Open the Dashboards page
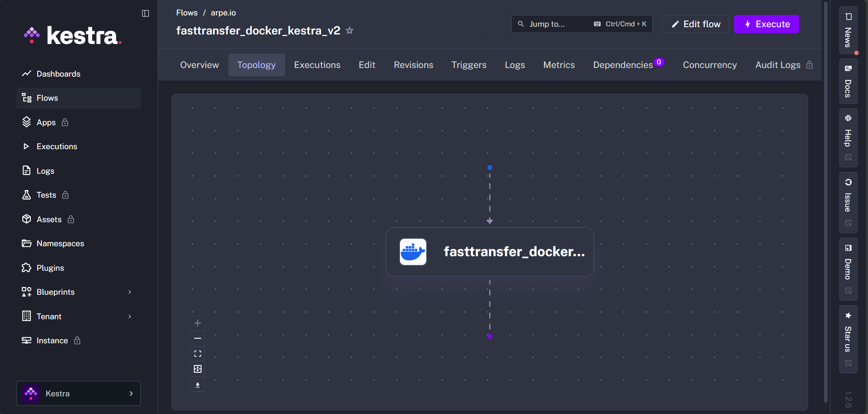Viewport: 868px width, 414px height. click(58, 73)
